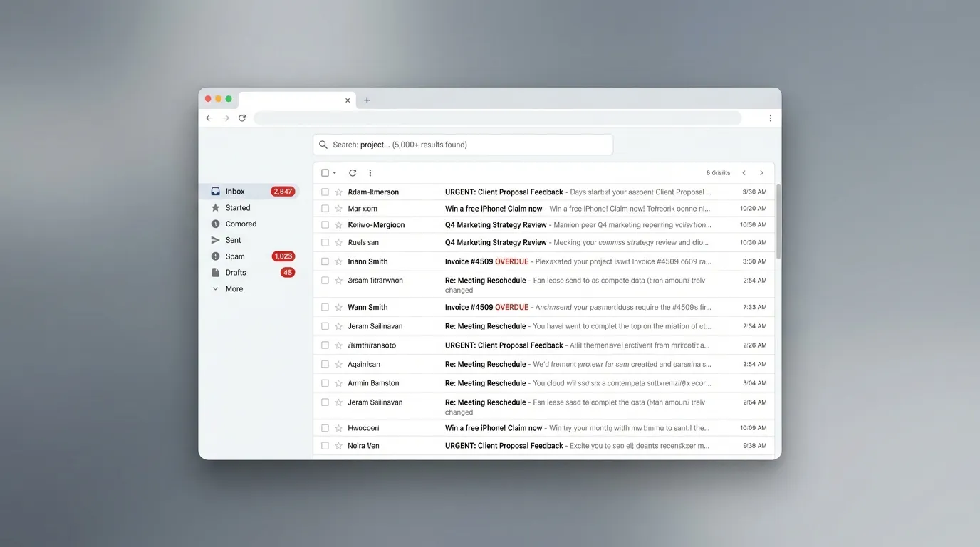980x547 pixels.
Task: Open the Sent mail icon
Action: [x=215, y=239]
